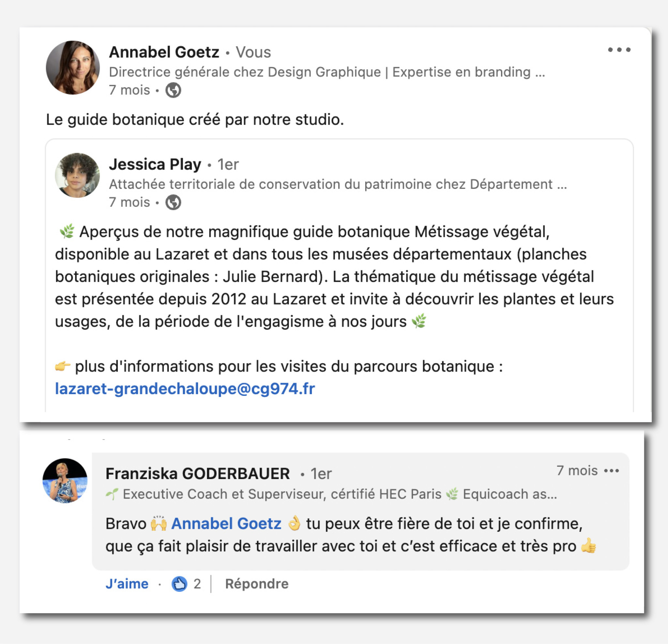Click Franziska's Executive Coach headline text
The width and height of the screenshot is (668, 644).
pos(331,494)
